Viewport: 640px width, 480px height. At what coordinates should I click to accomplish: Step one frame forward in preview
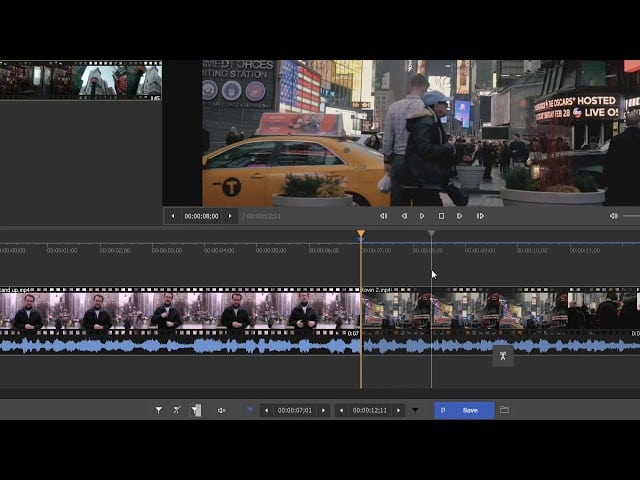pyautogui.click(x=460, y=216)
